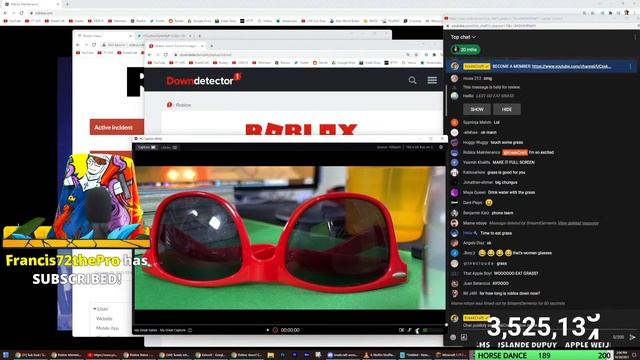Open Downdetector hamburger menu
Screen dimensions: 640x360
tap(432, 80)
